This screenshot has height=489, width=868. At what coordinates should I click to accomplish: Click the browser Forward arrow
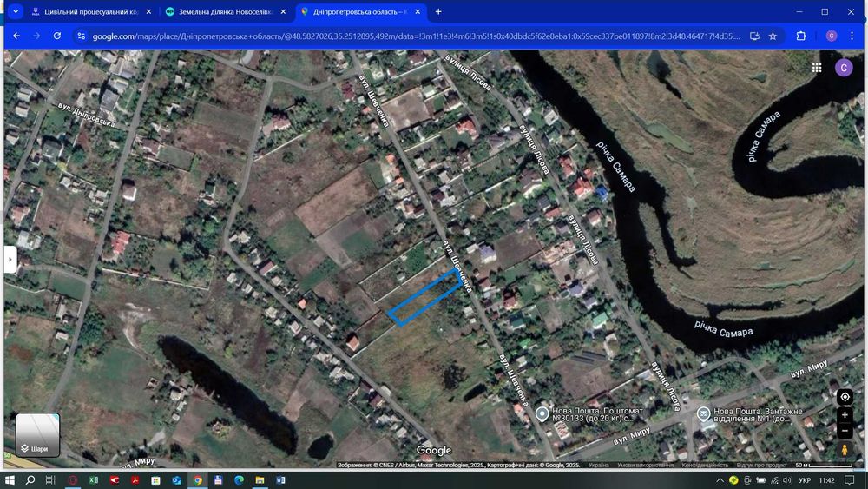click(36, 36)
